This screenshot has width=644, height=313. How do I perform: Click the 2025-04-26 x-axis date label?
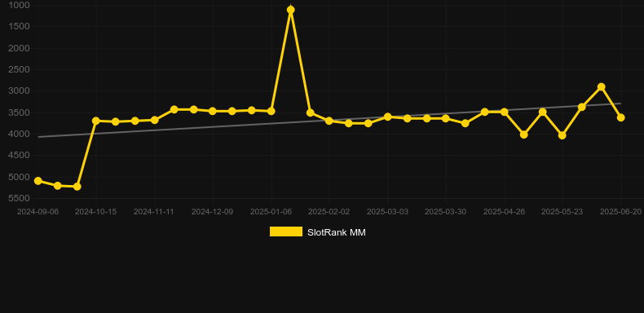click(x=504, y=212)
